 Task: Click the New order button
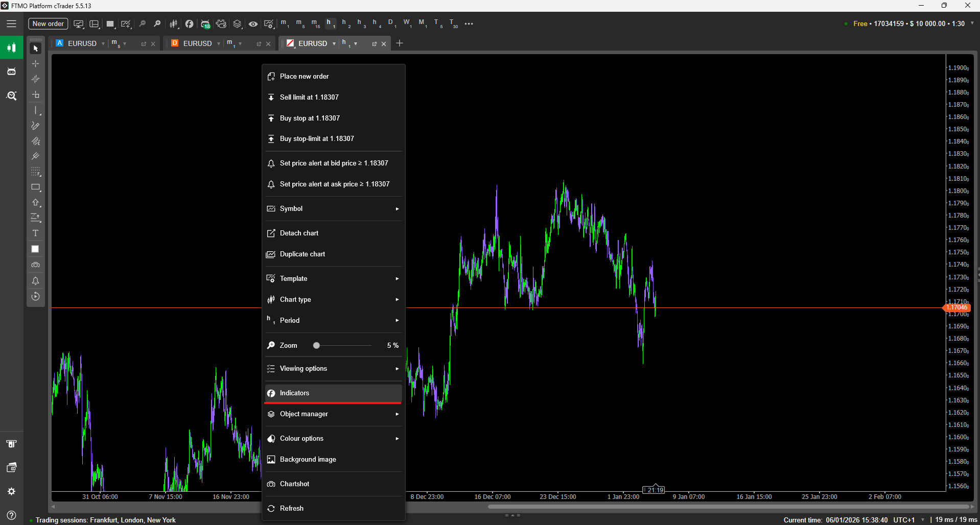[x=48, y=24]
